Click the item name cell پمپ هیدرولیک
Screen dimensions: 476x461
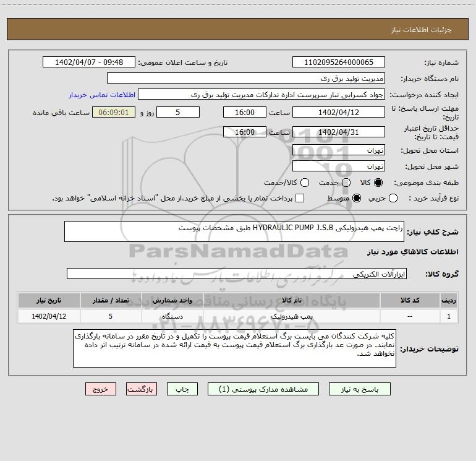pos(292,316)
